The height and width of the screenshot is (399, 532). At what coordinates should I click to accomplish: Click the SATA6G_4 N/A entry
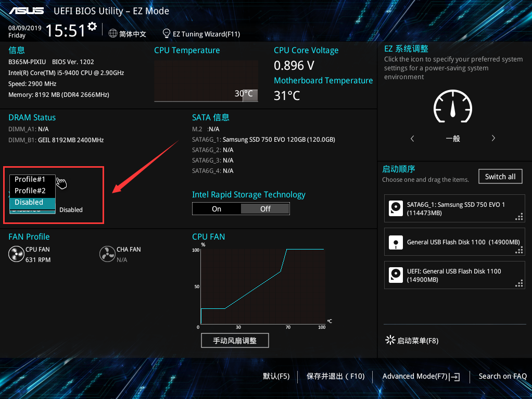(x=213, y=171)
